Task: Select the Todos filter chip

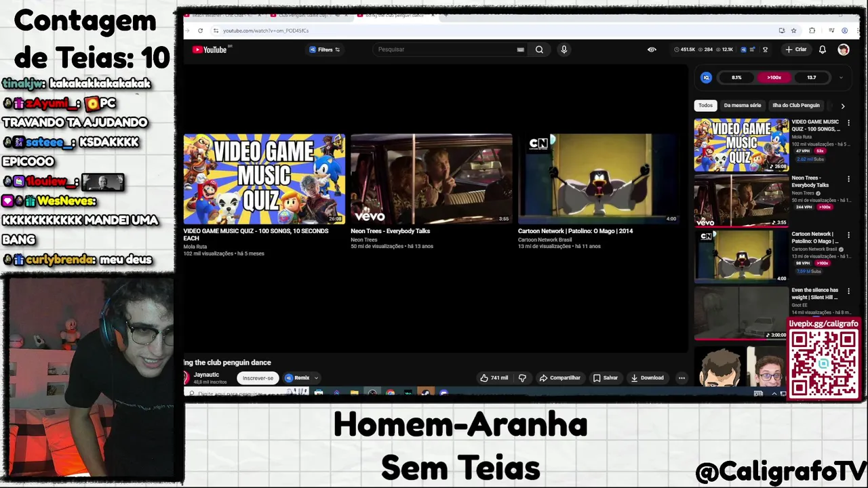Action: click(705, 105)
